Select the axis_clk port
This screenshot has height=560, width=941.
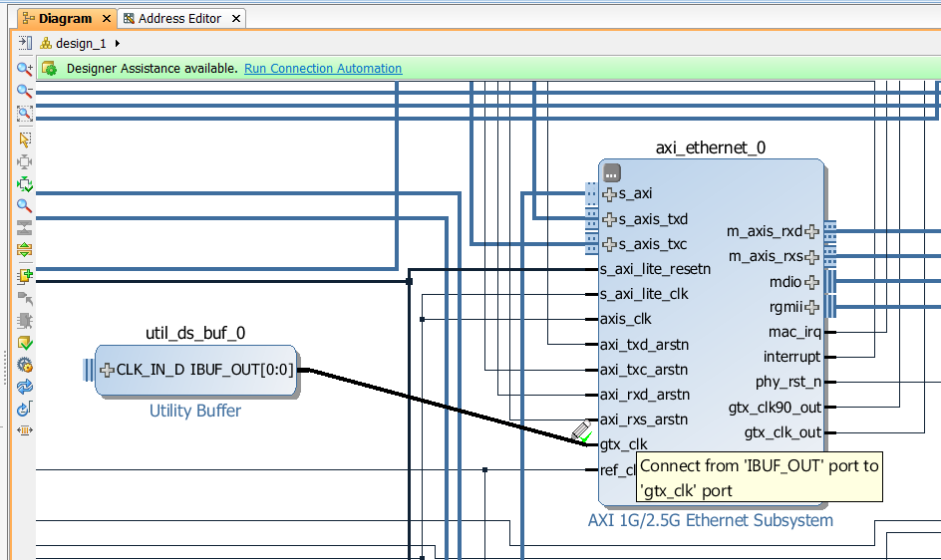[x=625, y=319]
